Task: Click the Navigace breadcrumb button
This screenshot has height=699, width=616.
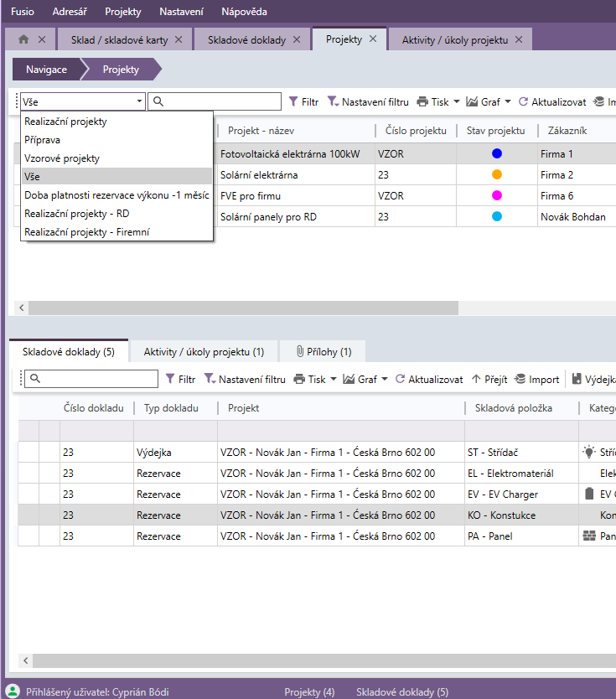Action: click(46, 70)
